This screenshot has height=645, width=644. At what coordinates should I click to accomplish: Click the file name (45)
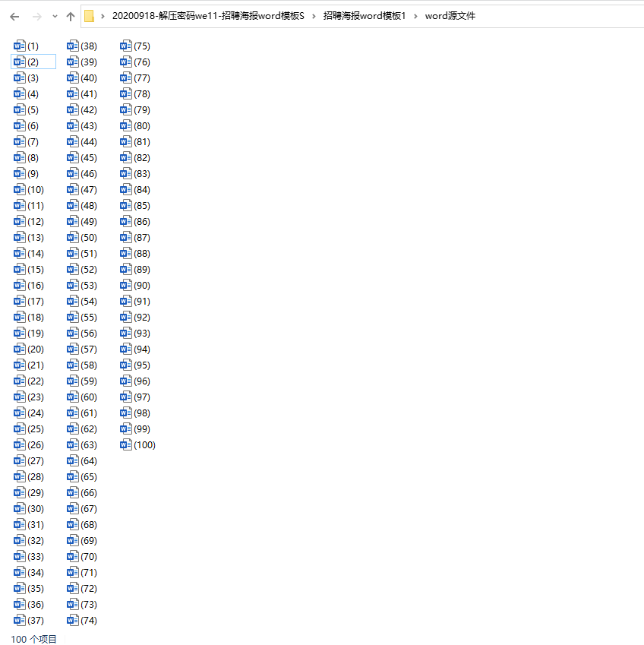pos(89,157)
